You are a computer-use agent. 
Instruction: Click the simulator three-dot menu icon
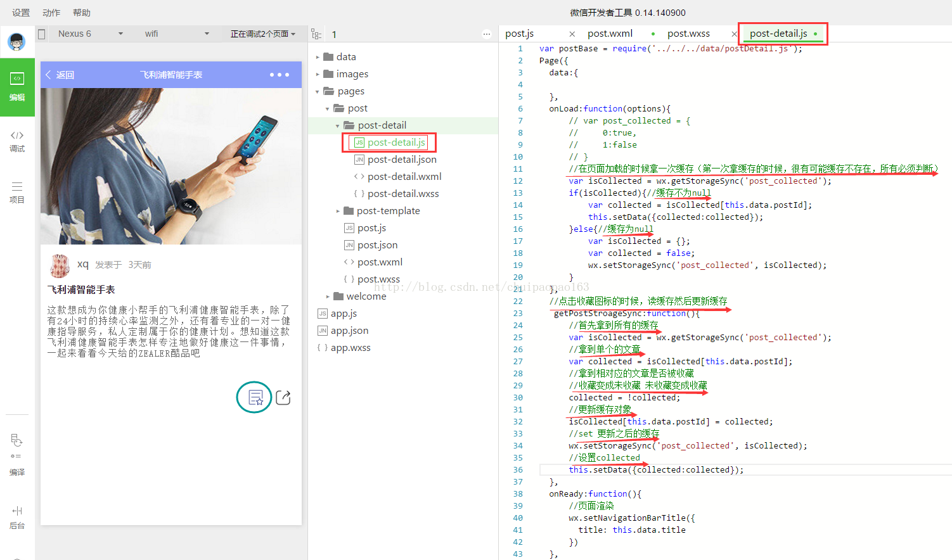[280, 75]
